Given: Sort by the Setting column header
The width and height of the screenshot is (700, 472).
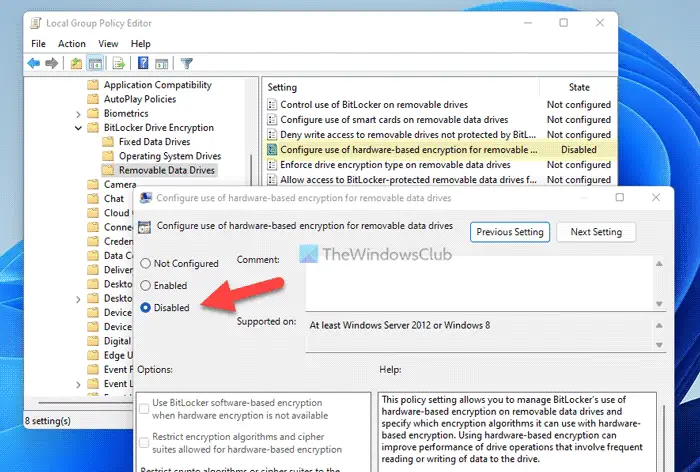Looking at the screenshot, I should 402,88.
